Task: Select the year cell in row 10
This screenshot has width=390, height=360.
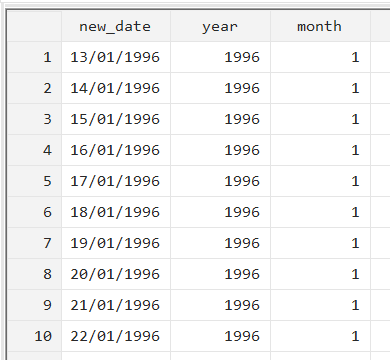Action: pos(220,336)
